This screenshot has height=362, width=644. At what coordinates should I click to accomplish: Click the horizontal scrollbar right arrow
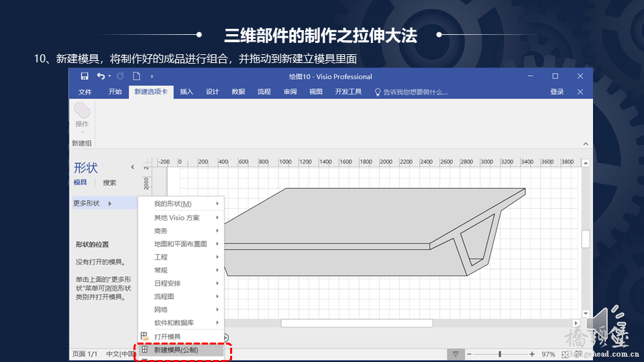[x=576, y=323]
